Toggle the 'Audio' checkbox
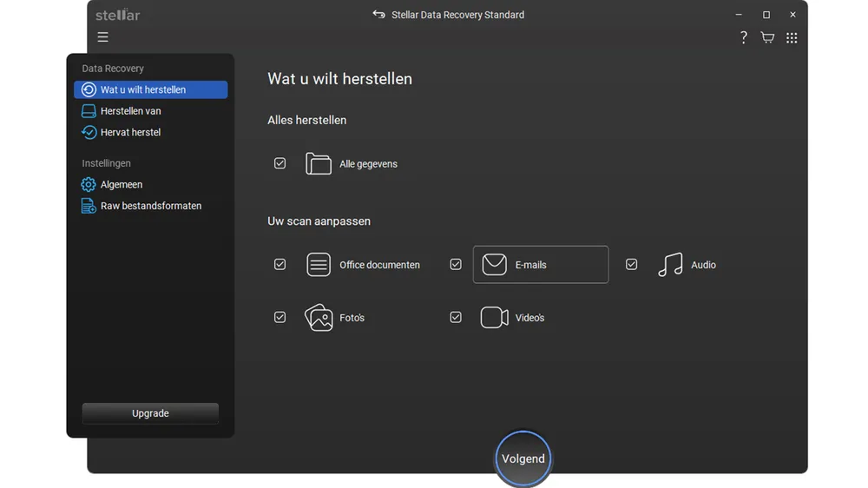The width and height of the screenshot is (868, 488). click(x=632, y=264)
